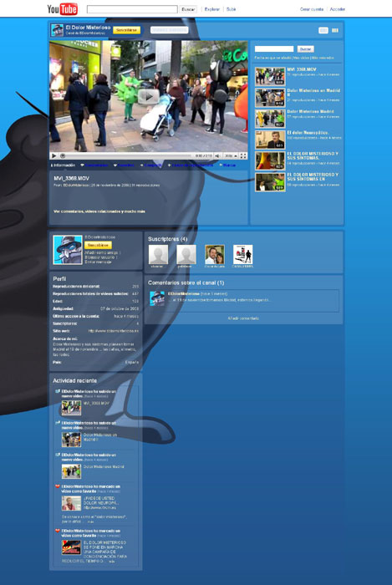This screenshot has height=585, width=392.
Task: Sort videos by Fecha en que se añadió
Action: click(x=273, y=58)
